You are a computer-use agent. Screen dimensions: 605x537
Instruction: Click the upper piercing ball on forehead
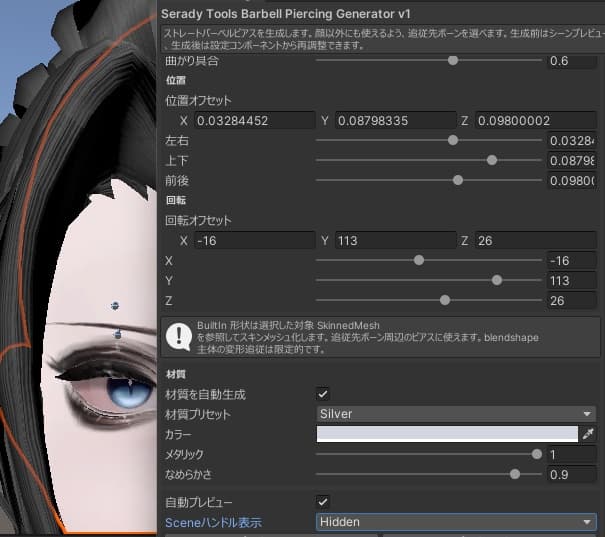pos(115,306)
